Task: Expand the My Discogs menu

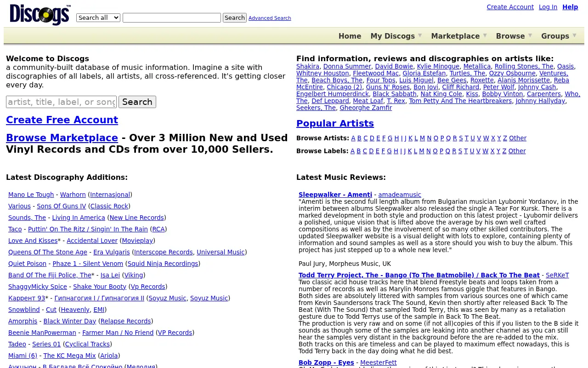Action: coord(396,36)
